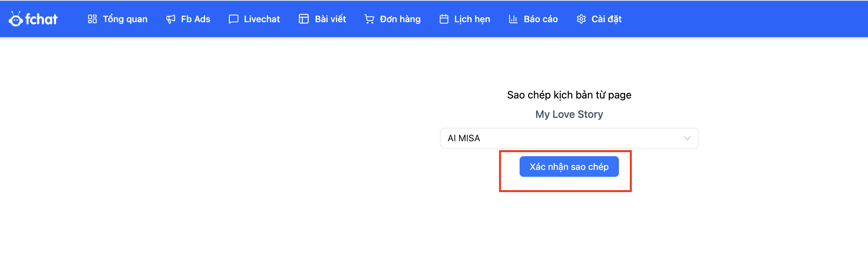
Task: Click the Đơn hàng shopping cart icon
Action: (x=369, y=19)
